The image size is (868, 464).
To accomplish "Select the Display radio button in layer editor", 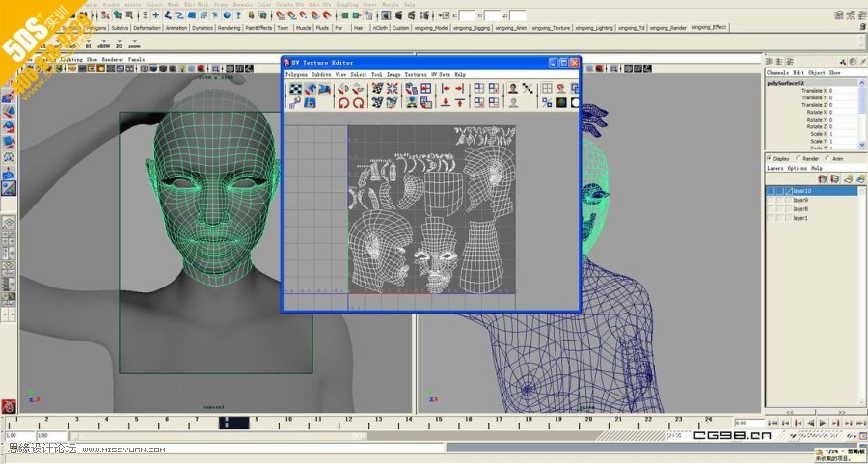I will (769, 158).
